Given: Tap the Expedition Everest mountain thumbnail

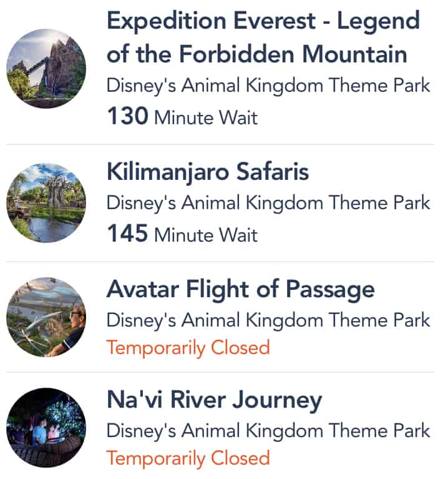Looking at the screenshot, I should point(46,68).
